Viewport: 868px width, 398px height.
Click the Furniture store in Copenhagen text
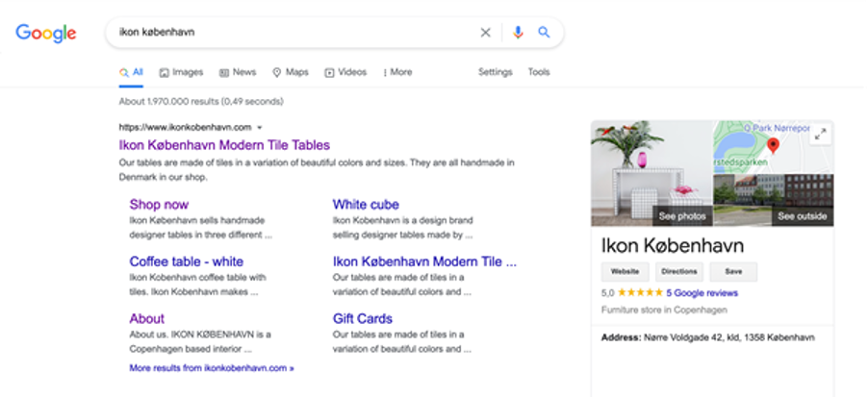coord(664,311)
